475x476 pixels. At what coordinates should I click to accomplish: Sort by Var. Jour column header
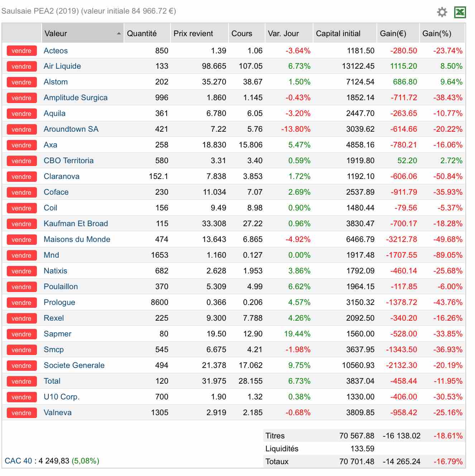pos(289,33)
